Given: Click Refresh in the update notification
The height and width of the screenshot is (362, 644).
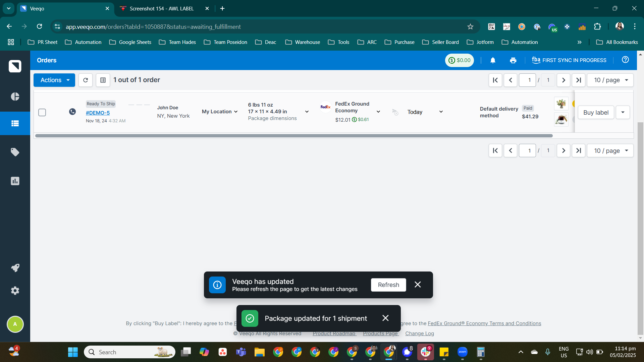Looking at the screenshot, I should pos(388,285).
